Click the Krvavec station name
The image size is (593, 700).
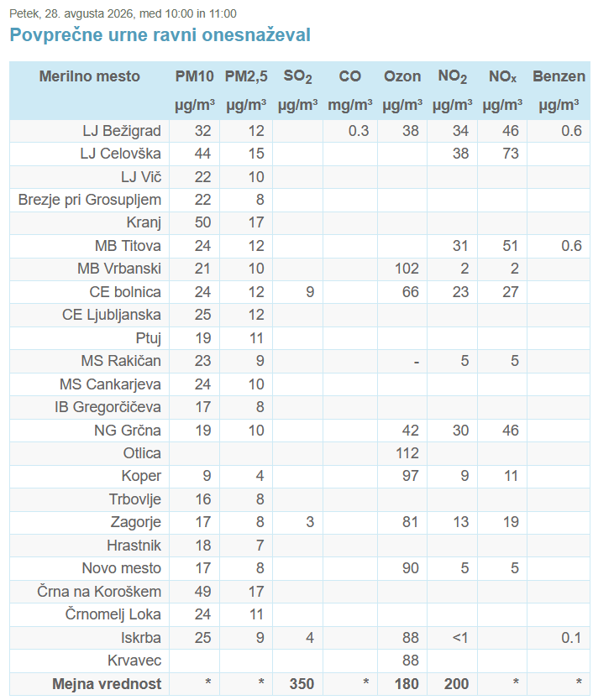click(x=134, y=661)
